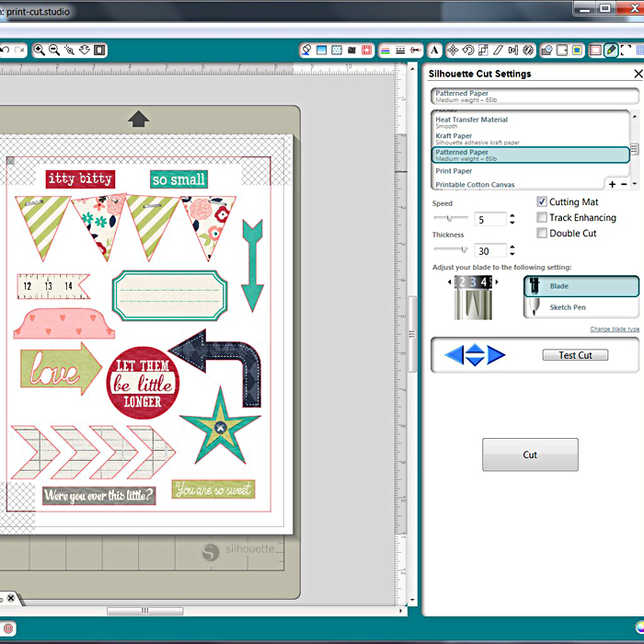Open the Fill Color paint bucket window
The height and width of the screenshot is (644, 644).
[x=306, y=50]
